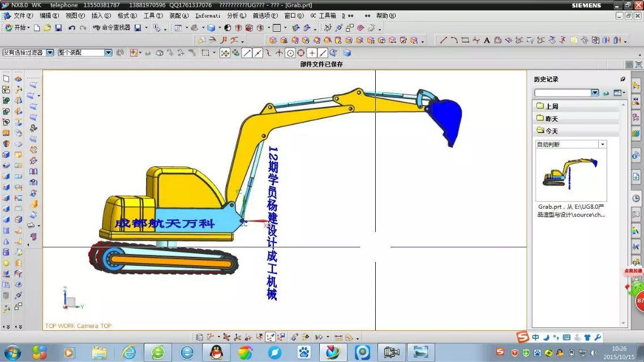644x362 pixels.
Task: Click the orange layer settings icon
Action: (x=360, y=28)
